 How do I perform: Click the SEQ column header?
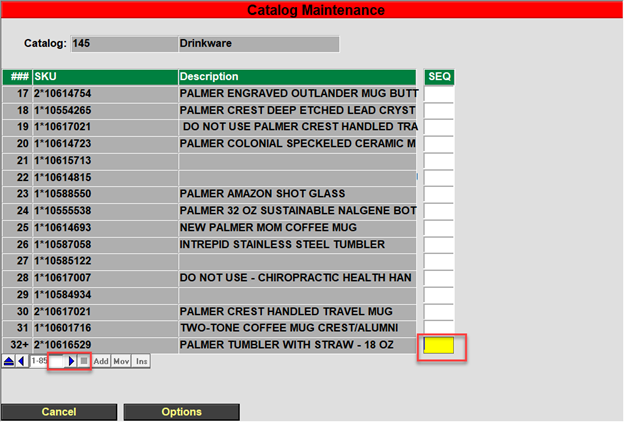coord(439,77)
